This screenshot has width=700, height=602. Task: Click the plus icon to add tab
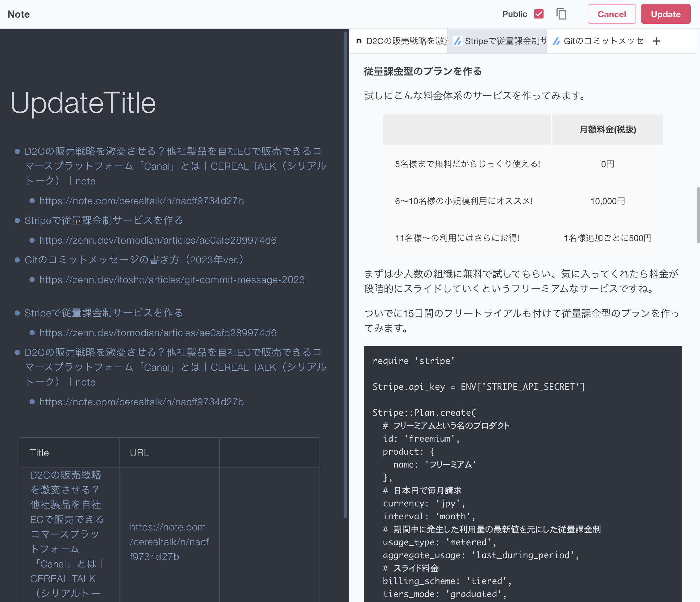click(656, 41)
